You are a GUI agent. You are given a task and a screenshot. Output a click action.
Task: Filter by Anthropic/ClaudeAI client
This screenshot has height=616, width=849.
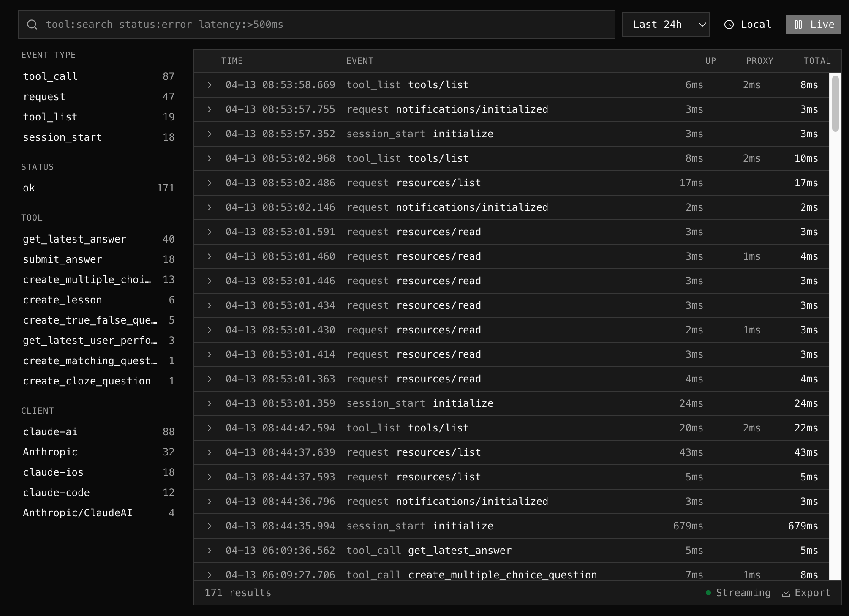coord(98,513)
